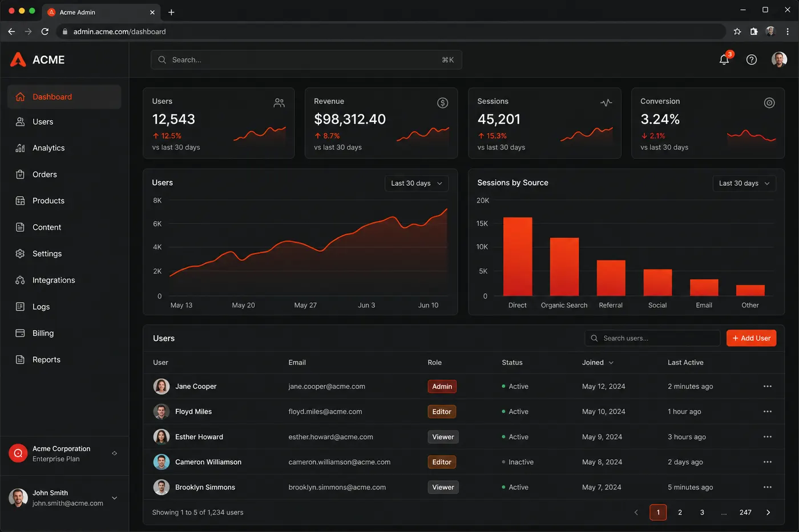The image size is (799, 532).
Task: Select page 1 in pagination
Action: pyautogui.click(x=658, y=513)
